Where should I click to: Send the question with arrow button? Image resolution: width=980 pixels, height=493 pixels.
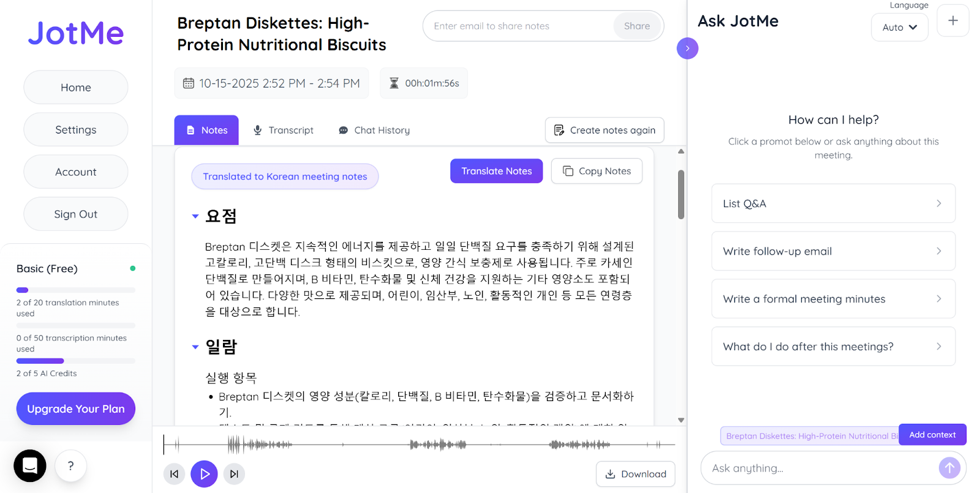click(x=949, y=469)
